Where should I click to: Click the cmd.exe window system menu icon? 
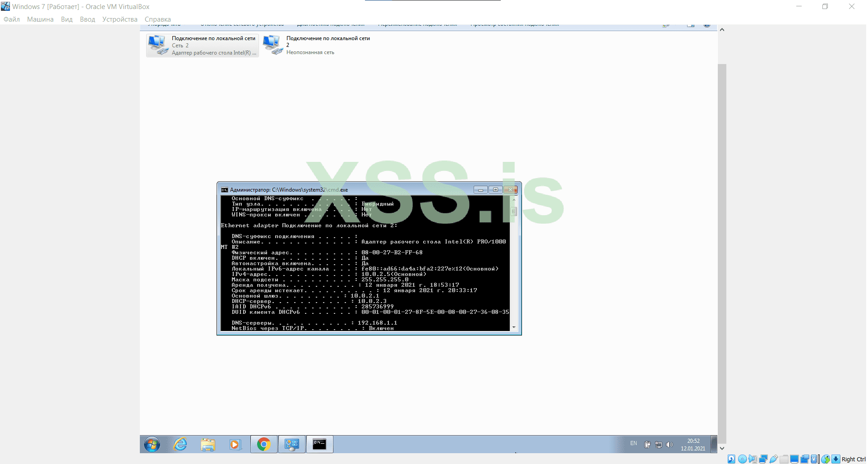click(x=224, y=190)
